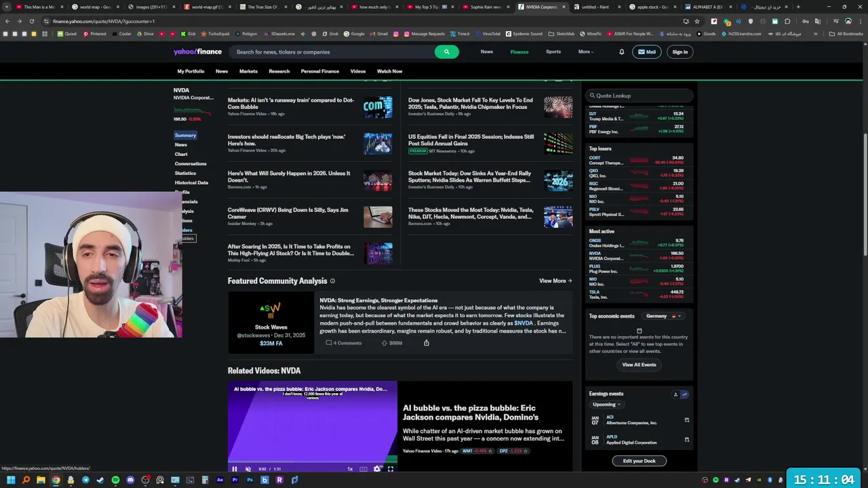The width and height of the screenshot is (868, 488).
Task: Click the fireworks thumbnail of Dow Jones article
Action: tap(558, 107)
